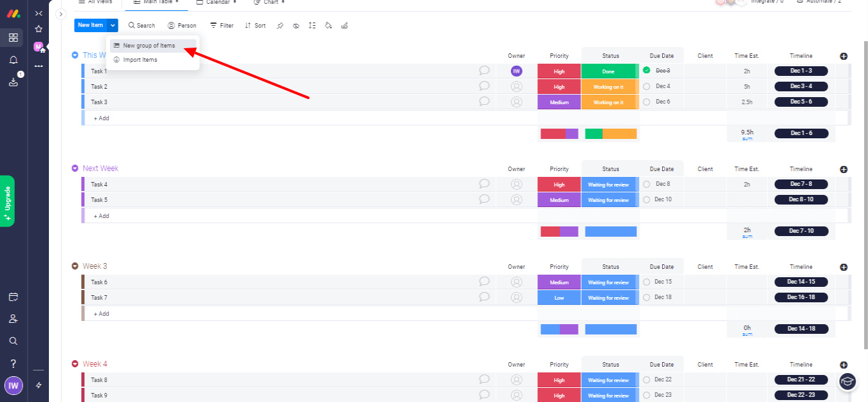This screenshot has width=868, height=402.
Task: Collapse the secondary sidebar arrows icon
Action: coord(39,13)
